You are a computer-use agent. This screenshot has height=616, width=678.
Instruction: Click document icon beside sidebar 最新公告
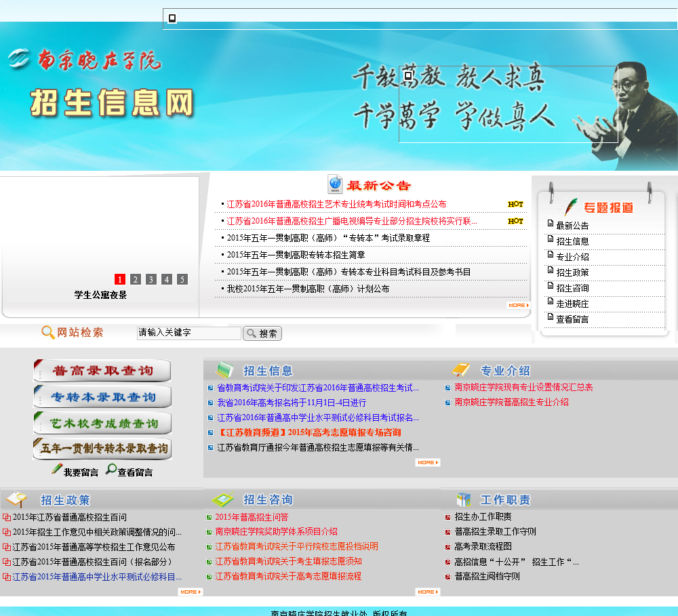coord(551,223)
